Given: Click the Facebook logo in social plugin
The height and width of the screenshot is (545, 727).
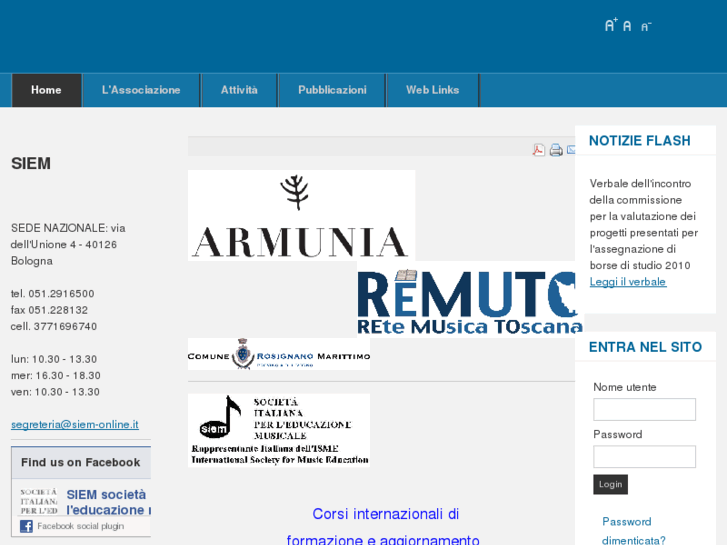Looking at the screenshot, I should click(26, 526).
